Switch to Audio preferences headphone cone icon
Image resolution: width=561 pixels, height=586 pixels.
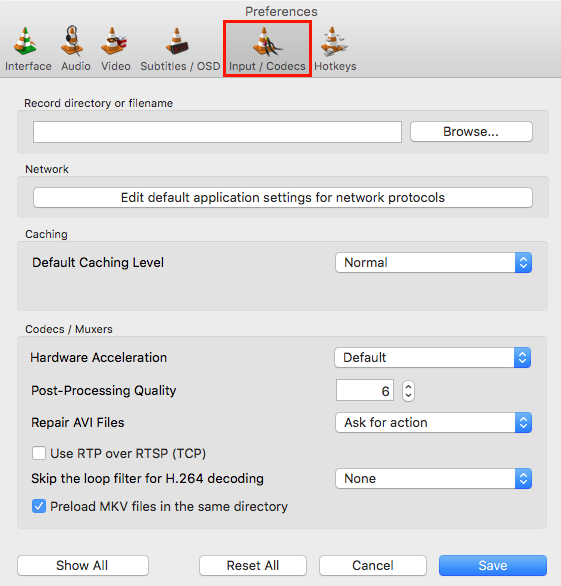72,41
